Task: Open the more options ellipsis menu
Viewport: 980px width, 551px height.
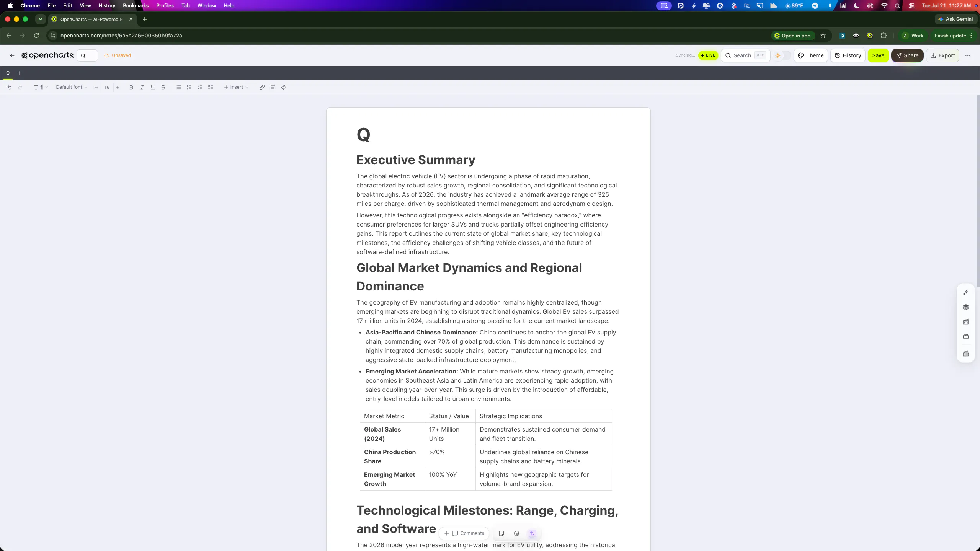Action: pos(968,55)
